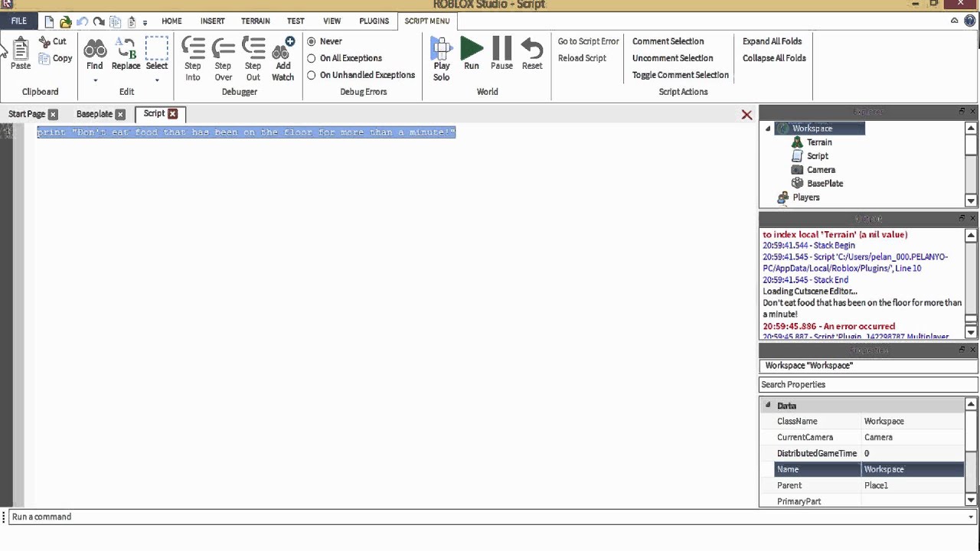Run the game with green arrow

[x=472, y=54]
